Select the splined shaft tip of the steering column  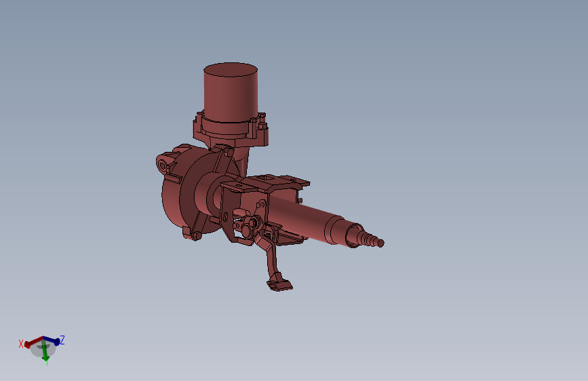370,239
